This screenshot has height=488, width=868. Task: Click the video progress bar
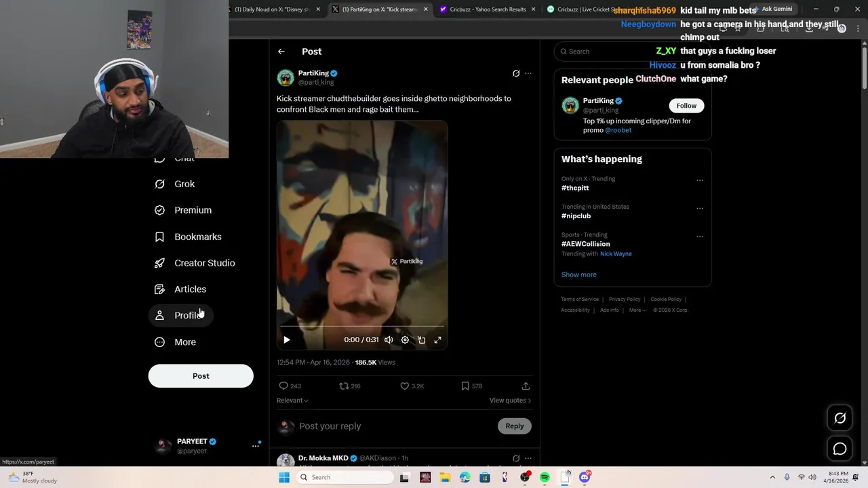click(x=362, y=327)
